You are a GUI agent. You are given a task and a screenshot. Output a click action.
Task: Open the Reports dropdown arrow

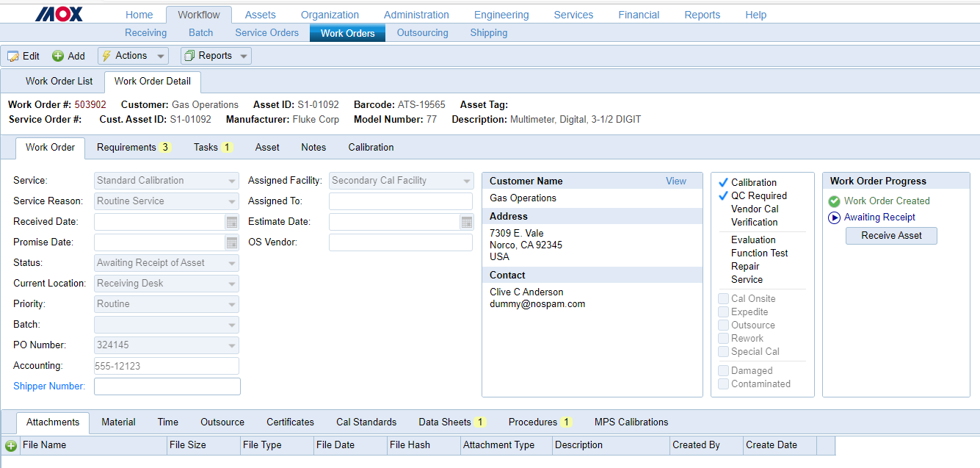click(x=243, y=56)
